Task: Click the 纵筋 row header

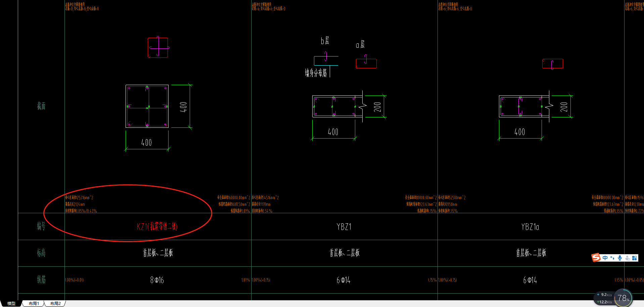Action: click(41, 279)
